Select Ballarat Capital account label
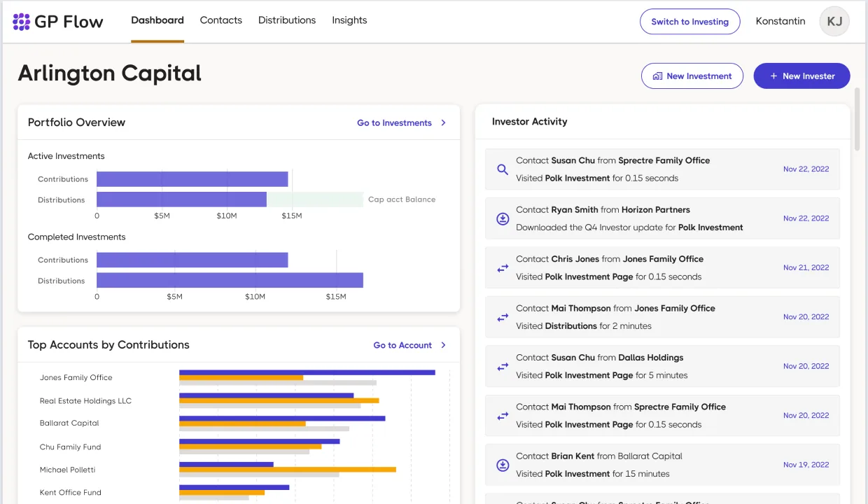 [x=69, y=423]
